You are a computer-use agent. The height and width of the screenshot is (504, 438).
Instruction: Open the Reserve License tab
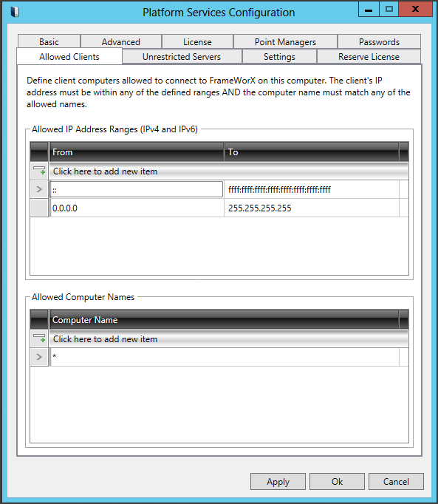pyautogui.click(x=369, y=57)
